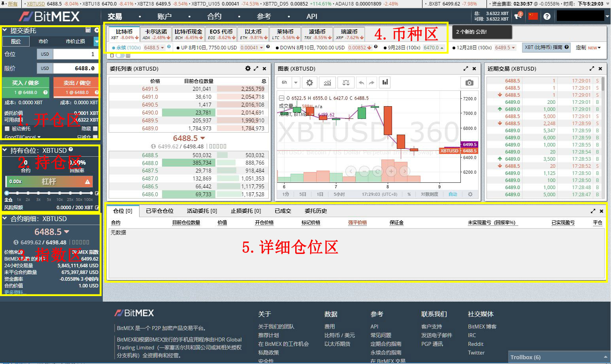Zoom in chart plus button
Screen dimensions: 611x364
click(391, 171)
